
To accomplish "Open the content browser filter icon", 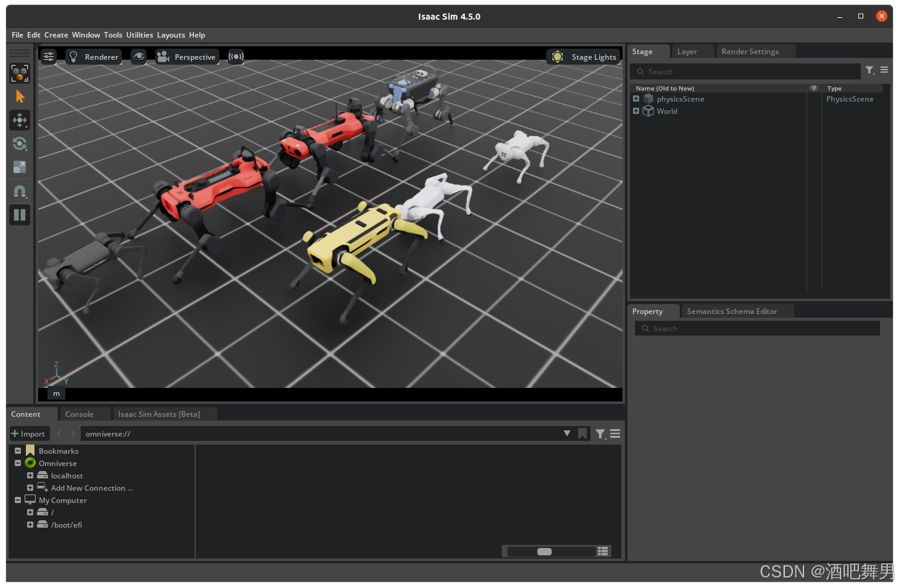I will point(600,434).
